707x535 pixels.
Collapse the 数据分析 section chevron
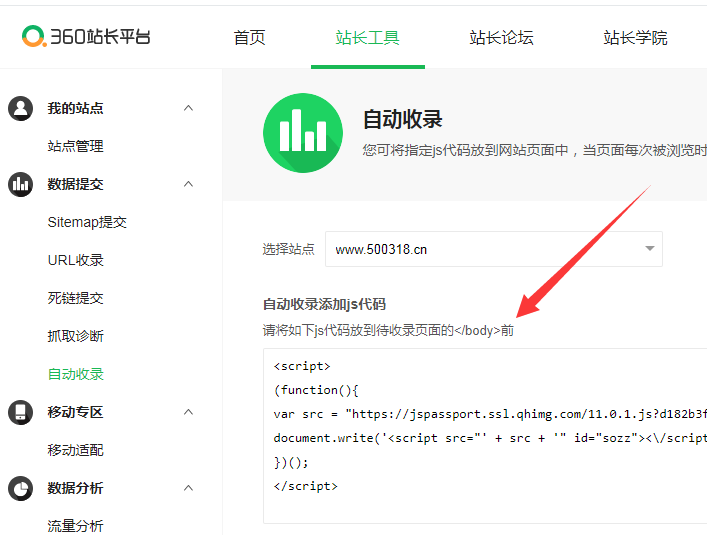coord(188,488)
